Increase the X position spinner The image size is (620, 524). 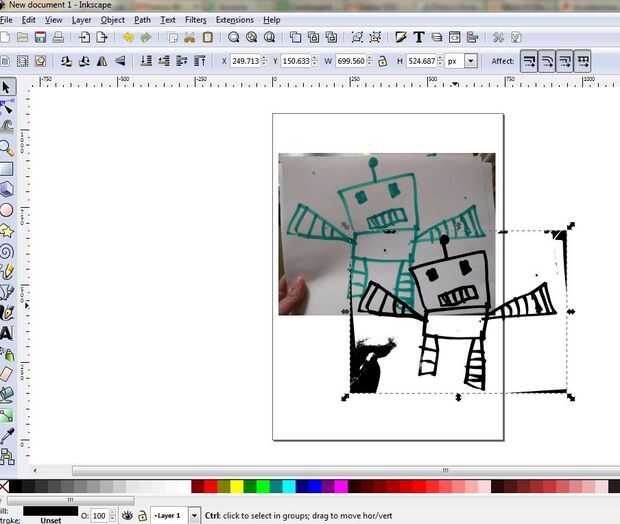pyautogui.click(x=264, y=59)
